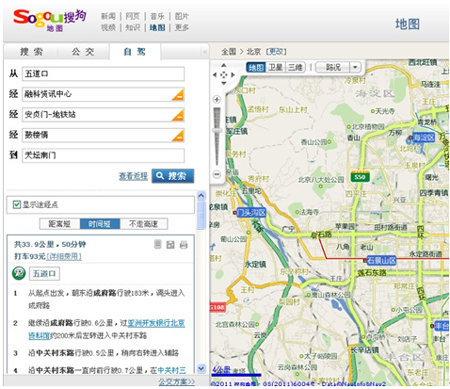This screenshot has height=389, width=450.
Task: Remove the third waypoint via its orange icon
Action: (x=178, y=135)
